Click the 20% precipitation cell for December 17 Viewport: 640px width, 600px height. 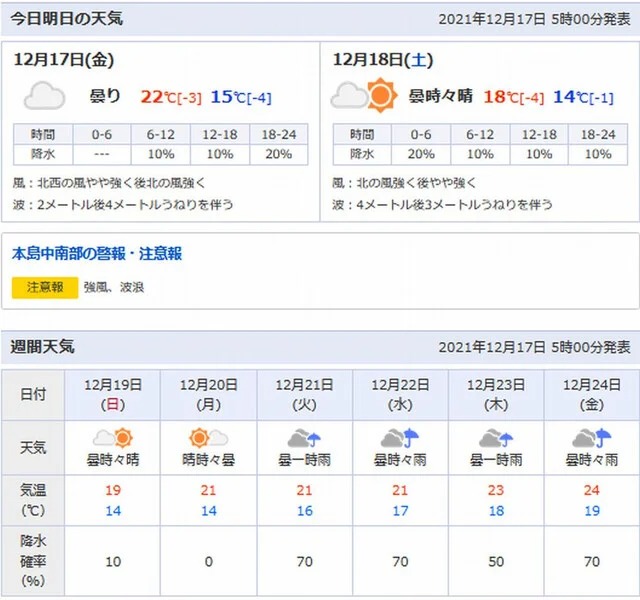[x=279, y=154]
